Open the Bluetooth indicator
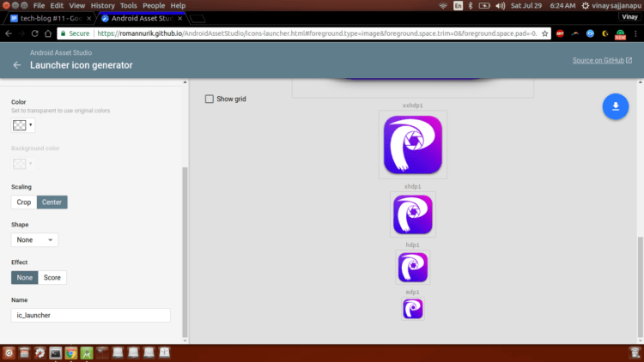Screen dimensions: 644x362 [471, 6]
